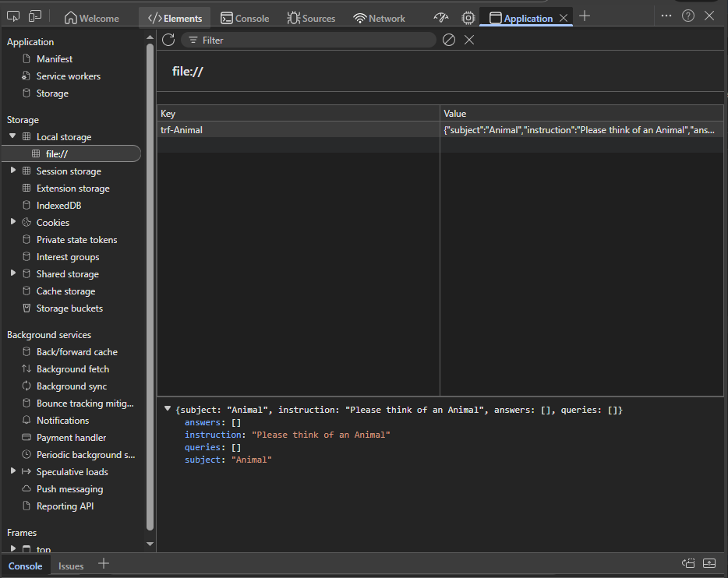The height and width of the screenshot is (578, 728).
Task: Collapse the JSON object preview triangle
Action: point(168,408)
